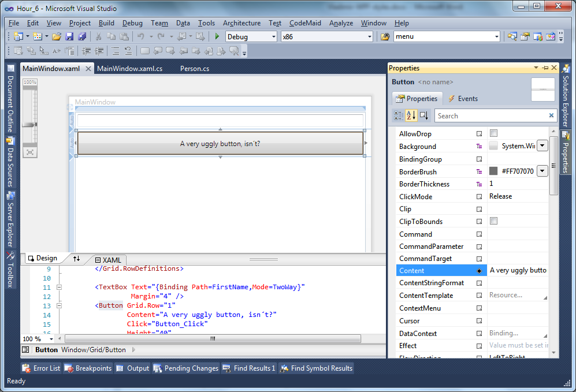
Task: Open the Error List panel
Action: (41, 368)
